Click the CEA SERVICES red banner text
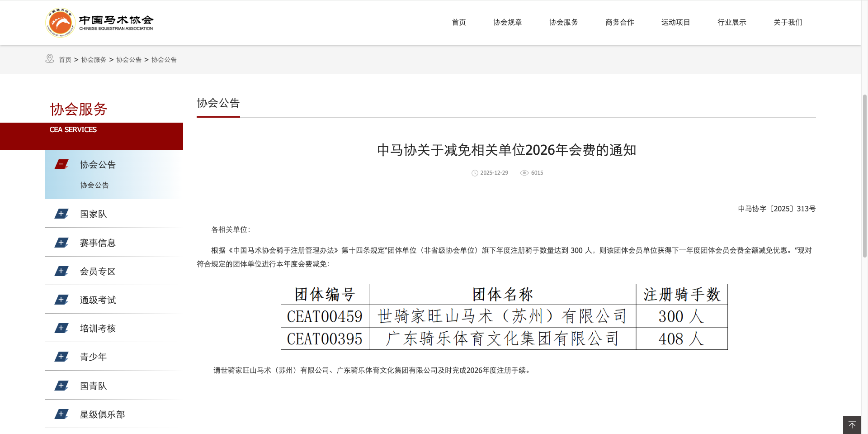The image size is (868, 434). (x=73, y=129)
